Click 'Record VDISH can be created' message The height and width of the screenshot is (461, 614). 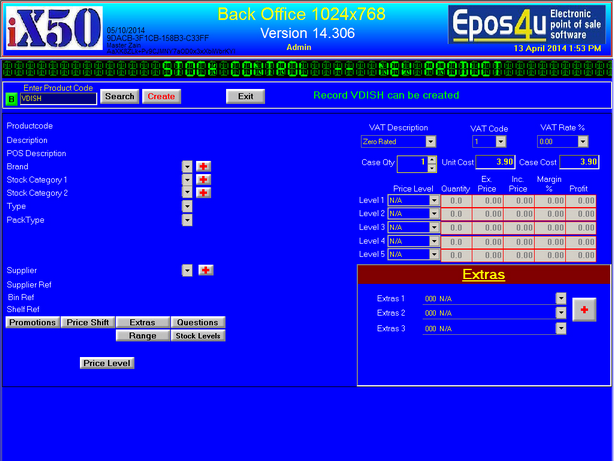tap(386, 95)
